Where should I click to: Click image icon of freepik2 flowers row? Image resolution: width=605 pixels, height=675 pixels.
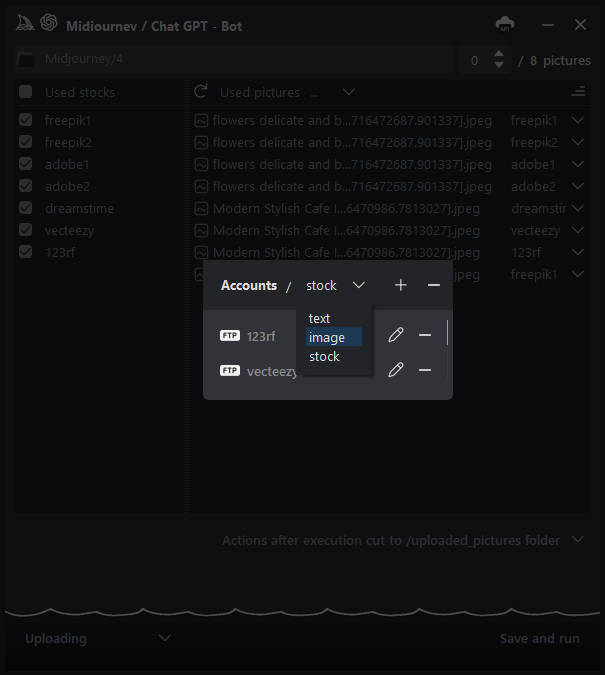point(201,142)
